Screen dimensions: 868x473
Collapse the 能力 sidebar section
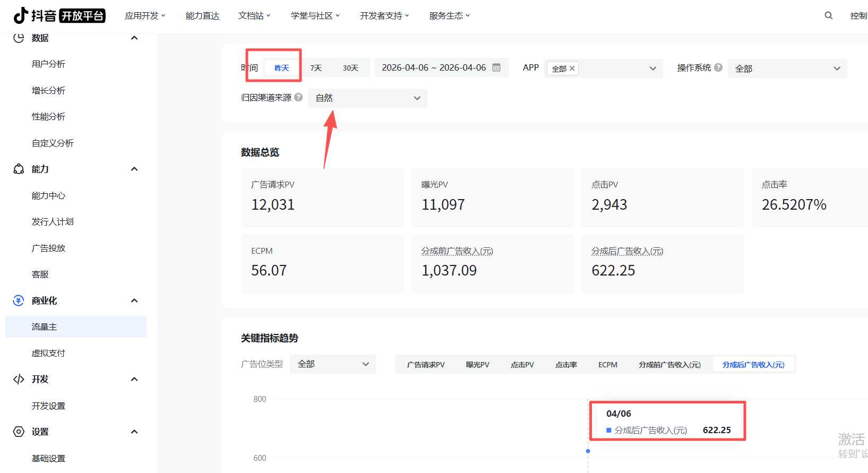point(134,169)
